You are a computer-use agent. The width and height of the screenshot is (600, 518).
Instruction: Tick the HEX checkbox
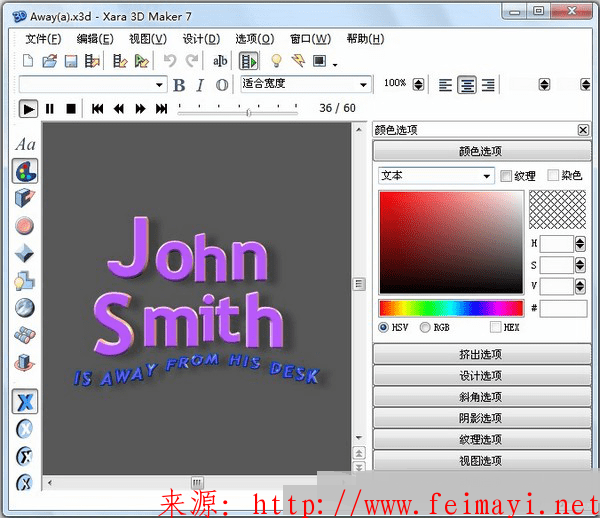click(x=496, y=327)
